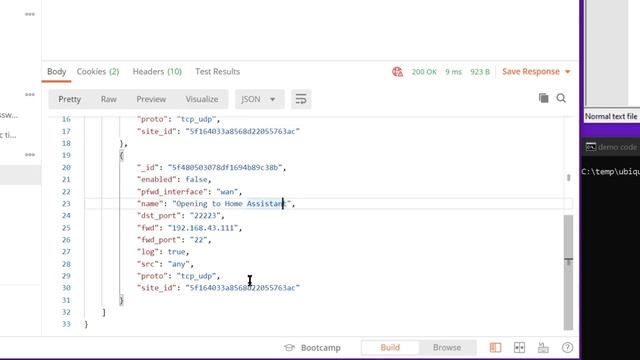Click "site_id" value on line 30
Image resolution: width=640 pixels, height=360 pixels.
point(242,288)
